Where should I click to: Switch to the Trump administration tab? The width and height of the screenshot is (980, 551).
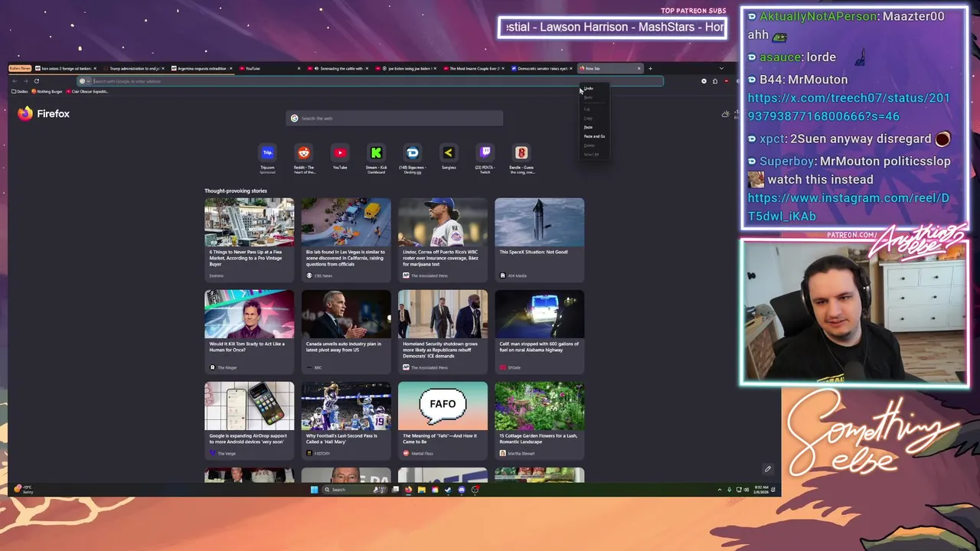(x=135, y=68)
